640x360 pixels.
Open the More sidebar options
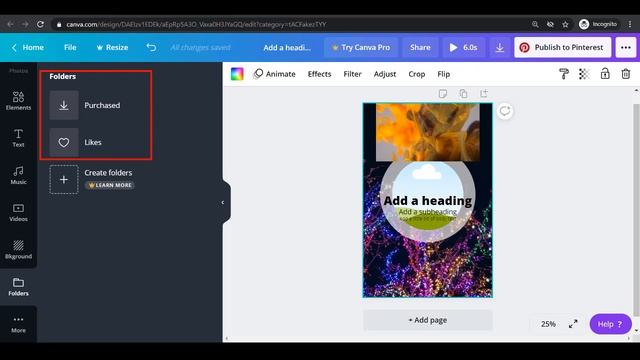[x=18, y=324]
